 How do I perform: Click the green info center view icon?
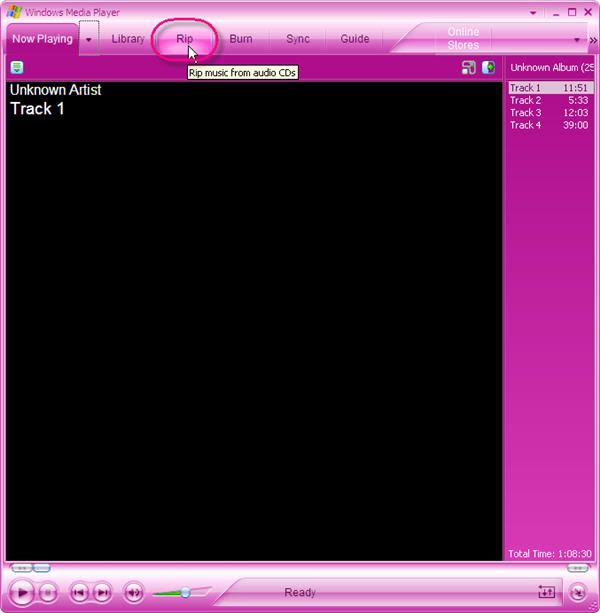click(17, 67)
